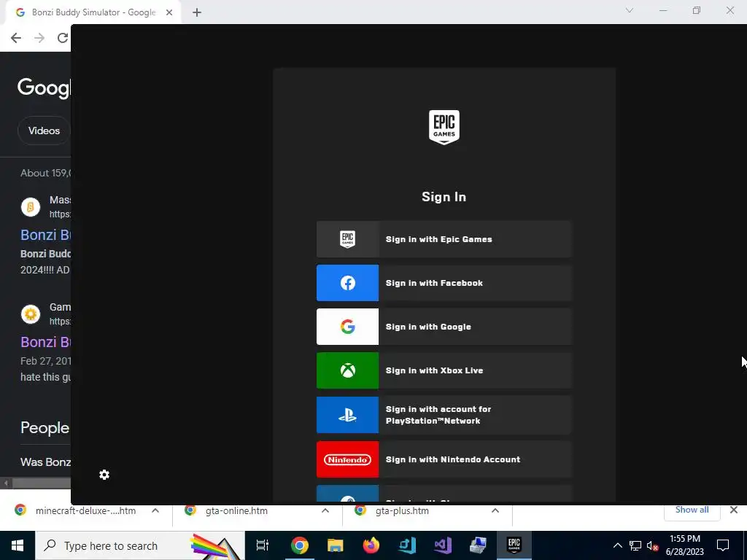Screen dimensions: 747x560
Task: Click the red Nintendo logo tile
Action: click(348, 459)
